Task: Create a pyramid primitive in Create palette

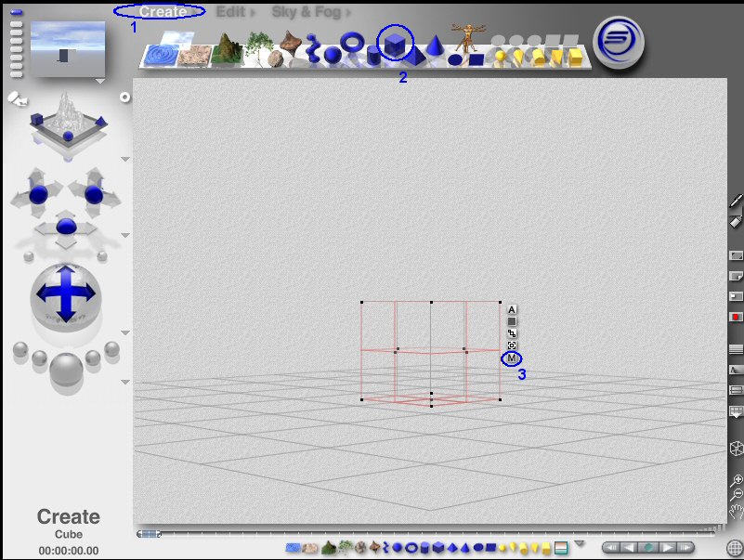Action: tap(415, 57)
